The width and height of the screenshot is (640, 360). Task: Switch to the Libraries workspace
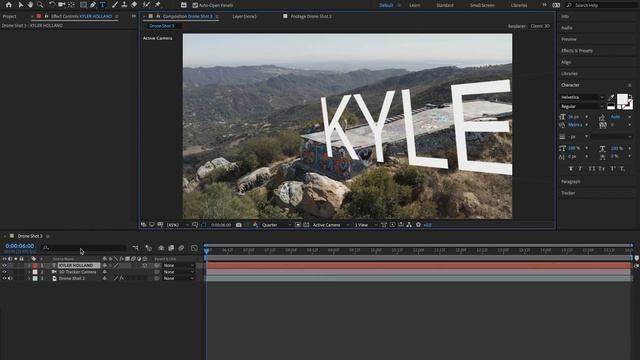[x=519, y=5]
